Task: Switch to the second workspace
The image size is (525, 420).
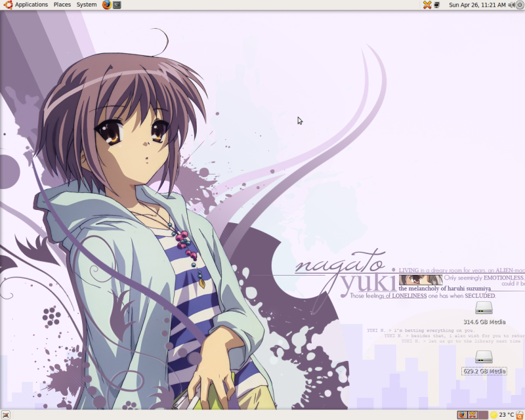Action: (472, 415)
